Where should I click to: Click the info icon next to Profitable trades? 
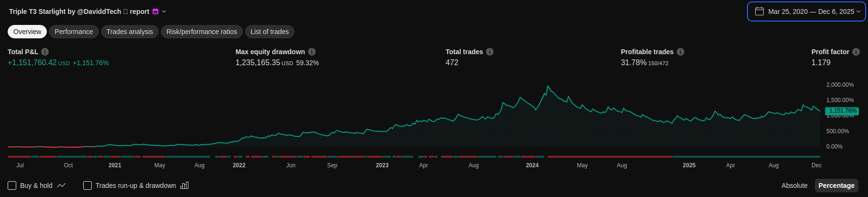click(681, 52)
